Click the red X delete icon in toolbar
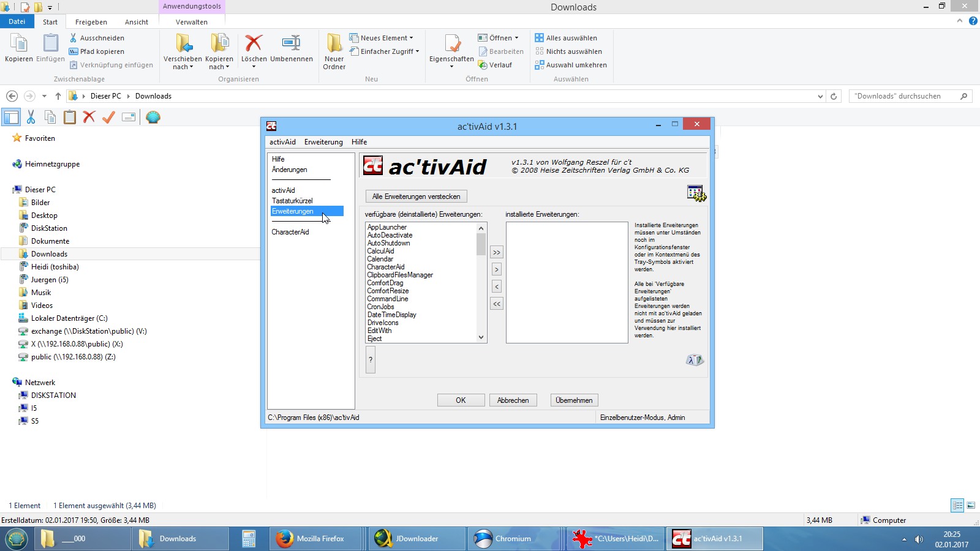The image size is (980, 551). click(x=89, y=117)
